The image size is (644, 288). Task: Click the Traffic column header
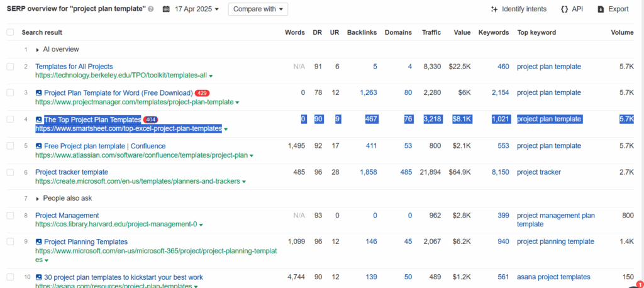(431, 33)
